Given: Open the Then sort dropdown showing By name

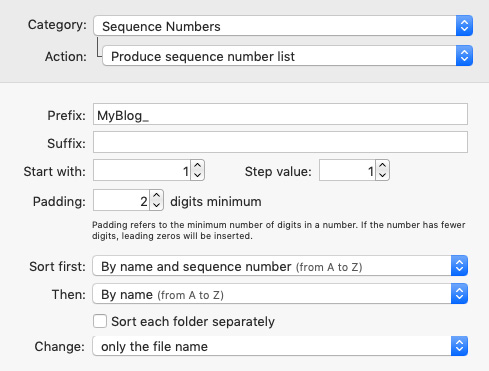Looking at the screenshot, I should pyautogui.click(x=280, y=294).
